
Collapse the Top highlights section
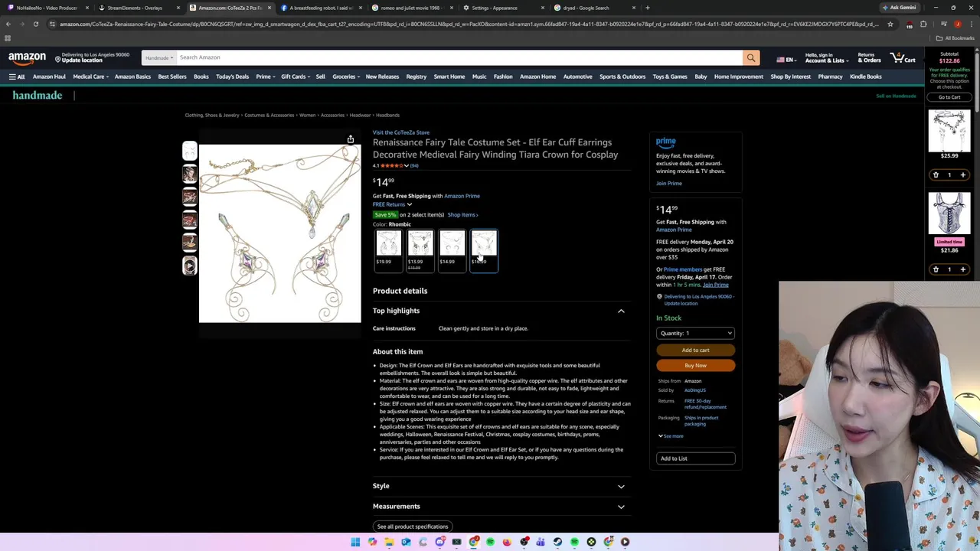click(x=621, y=311)
